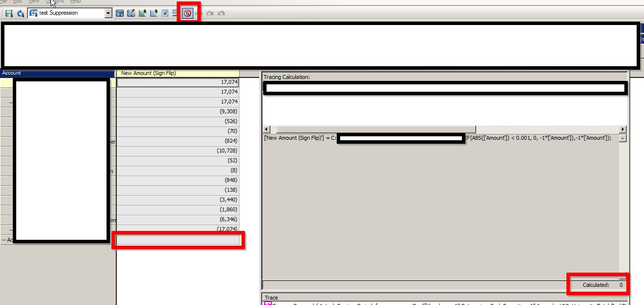This screenshot has width=644, height=305.
Task: Select the cell showing (526)
Action: 178,121
